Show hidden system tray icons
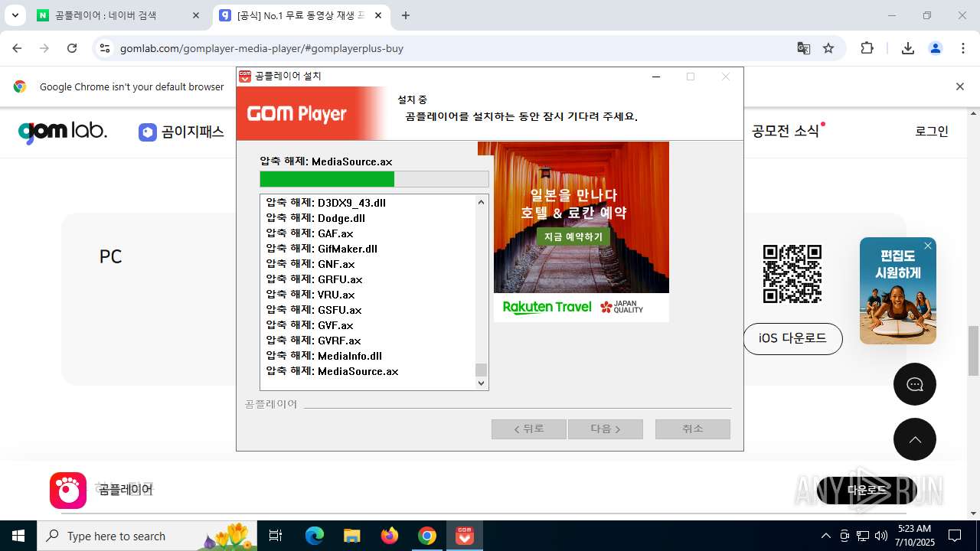 coord(825,536)
